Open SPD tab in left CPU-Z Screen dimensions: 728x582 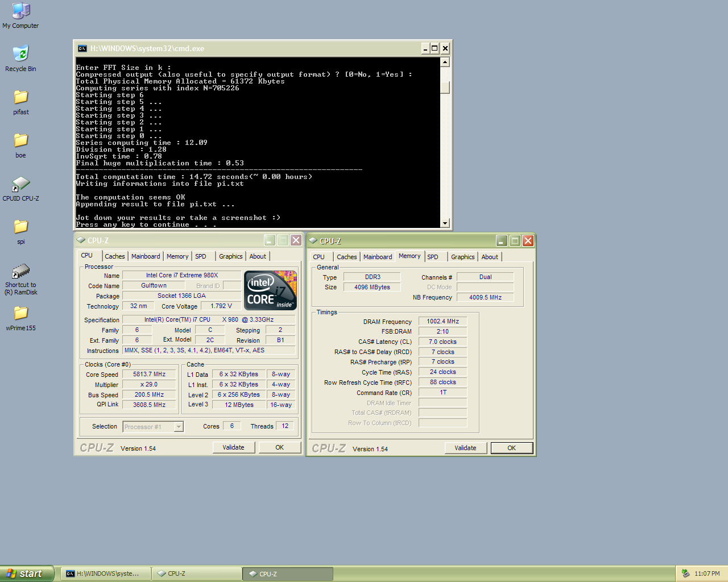pos(201,256)
